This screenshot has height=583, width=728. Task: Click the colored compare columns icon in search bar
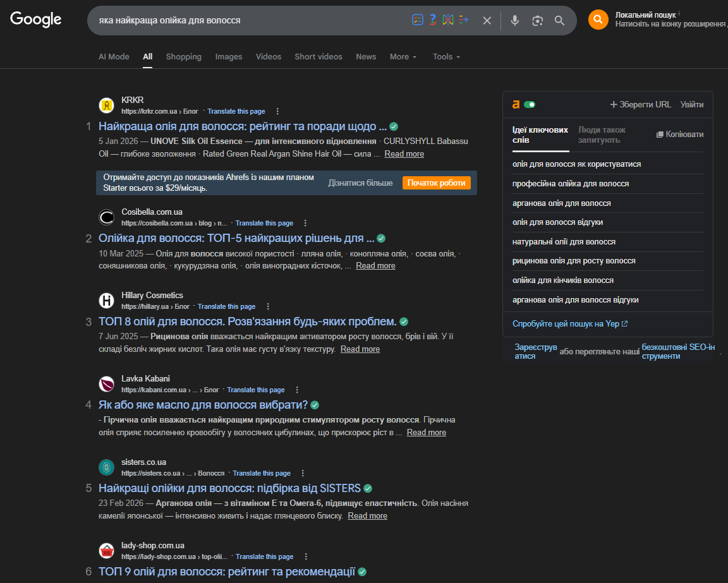click(x=448, y=20)
